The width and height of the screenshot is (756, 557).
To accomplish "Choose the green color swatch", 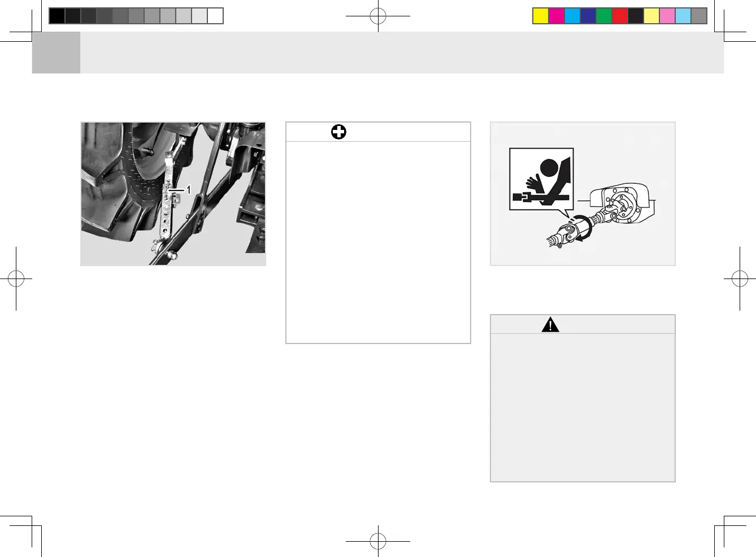I will 604,16.
